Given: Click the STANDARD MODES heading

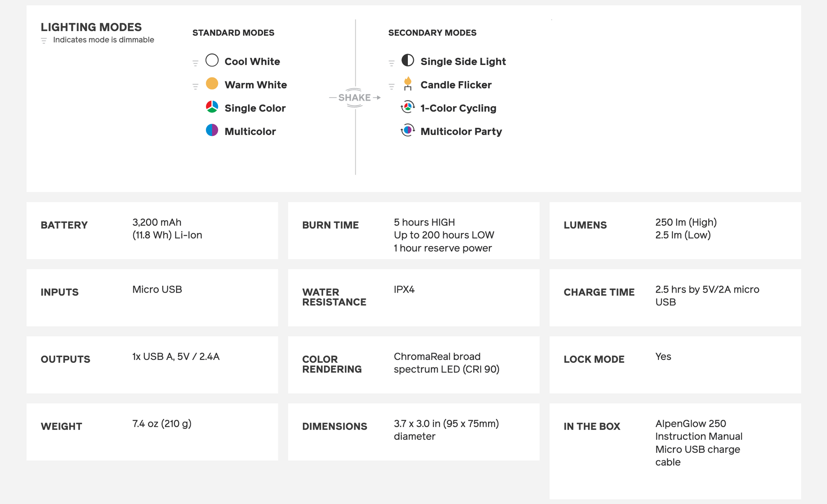Looking at the screenshot, I should (x=233, y=33).
